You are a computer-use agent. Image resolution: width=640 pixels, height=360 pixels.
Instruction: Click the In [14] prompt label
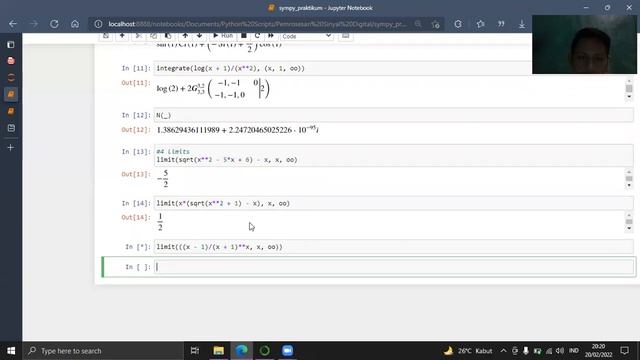(136, 203)
